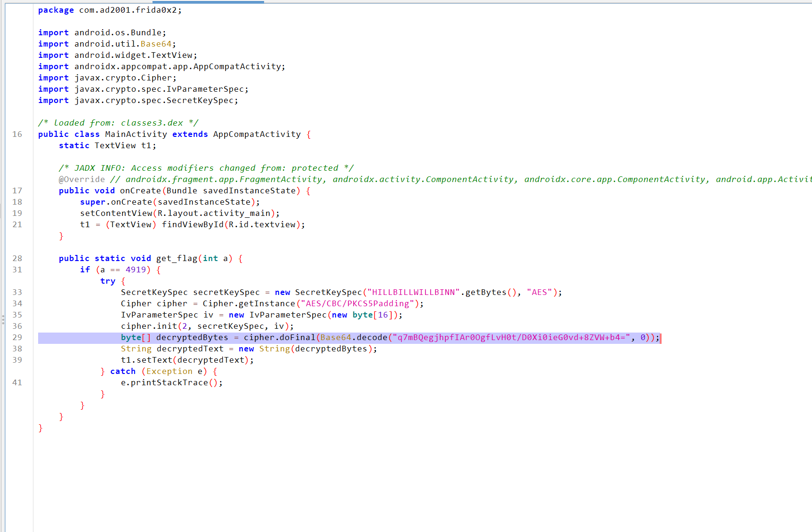
Task: Click line number 41 in the gutter
Action: pos(17,382)
